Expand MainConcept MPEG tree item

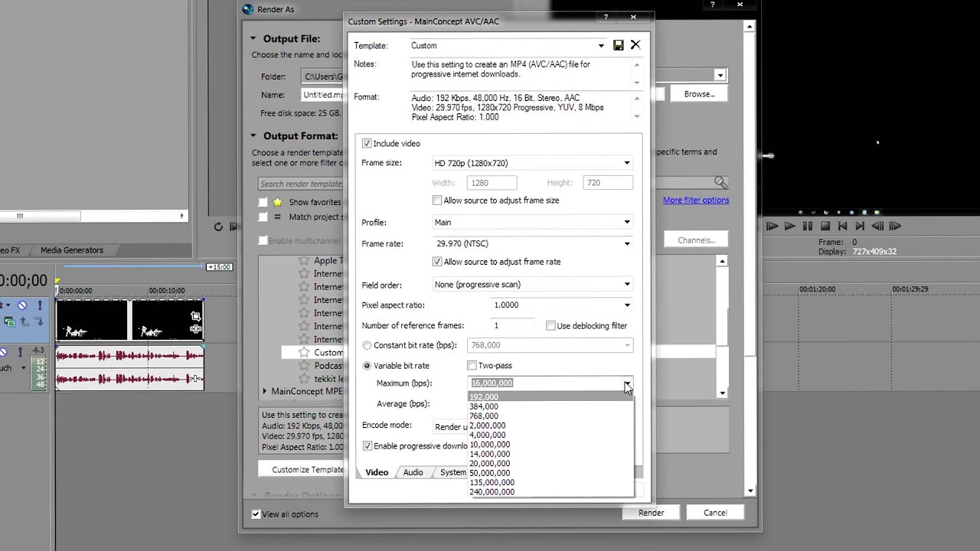pyautogui.click(x=265, y=391)
